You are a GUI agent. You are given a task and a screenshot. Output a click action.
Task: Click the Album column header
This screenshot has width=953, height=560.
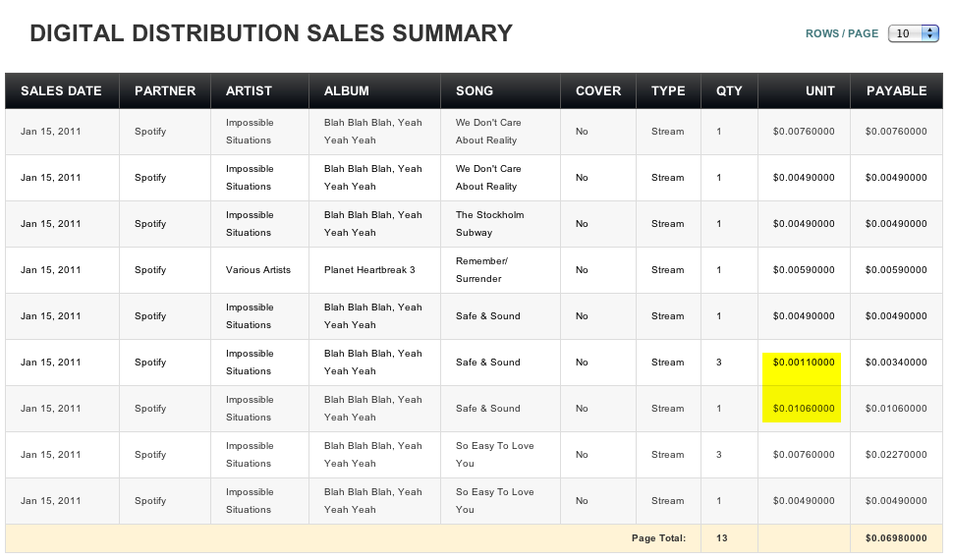tap(347, 91)
